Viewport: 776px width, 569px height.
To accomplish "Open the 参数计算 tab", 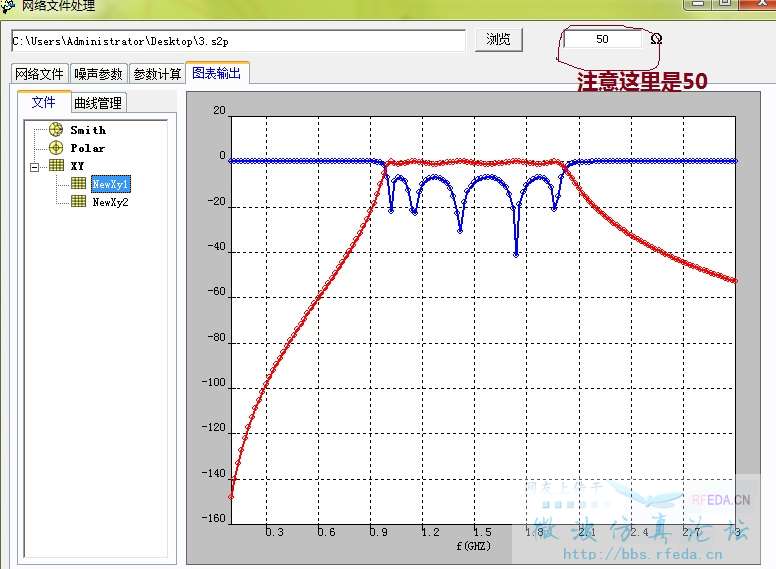I will tap(157, 74).
